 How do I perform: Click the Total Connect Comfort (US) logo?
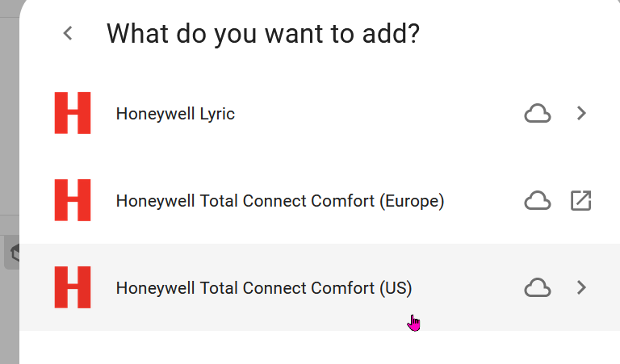[x=73, y=287]
